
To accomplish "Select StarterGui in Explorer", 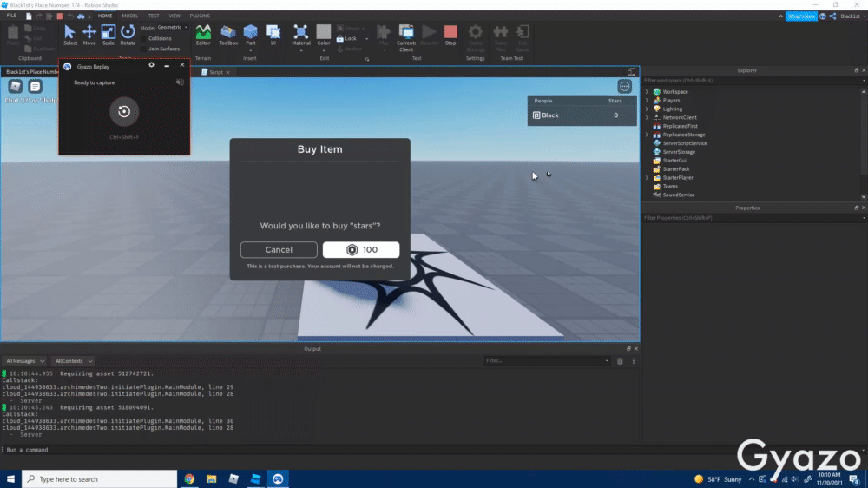I will click(674, 161).
